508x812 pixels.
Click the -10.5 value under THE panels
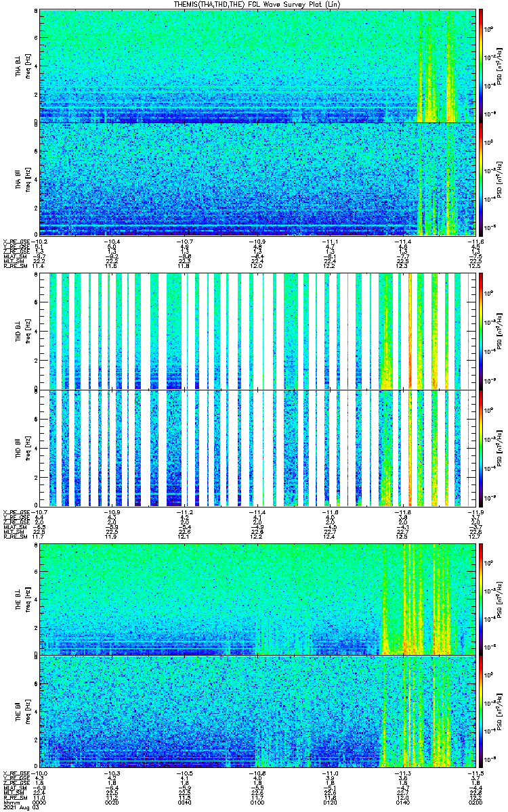coord(185,773)
